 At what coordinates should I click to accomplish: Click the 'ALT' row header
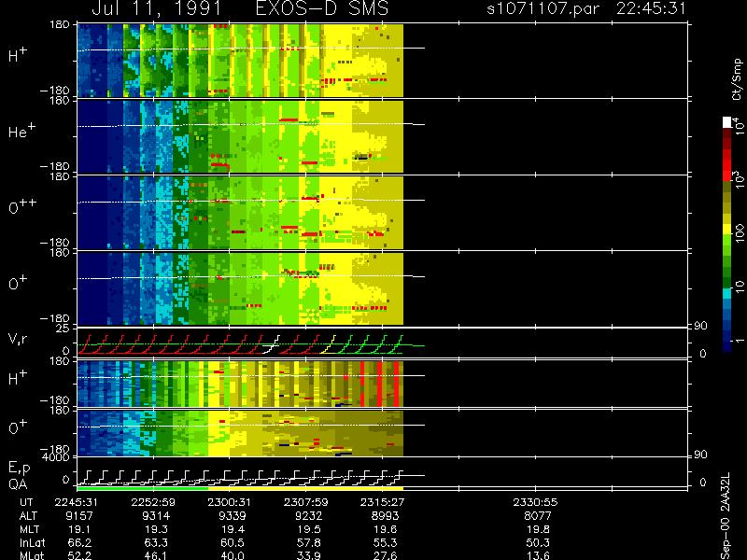pyautogui.click(x=28, y=516)
